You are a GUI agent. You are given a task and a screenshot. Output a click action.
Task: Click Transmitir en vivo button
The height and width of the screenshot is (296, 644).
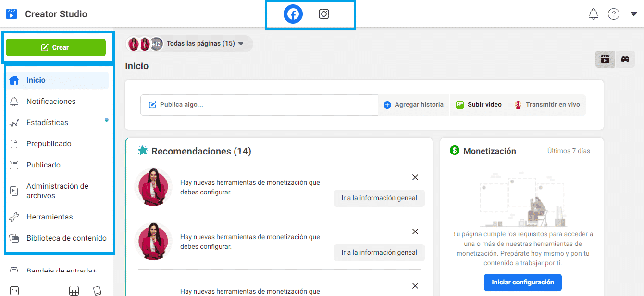[547, 105]
